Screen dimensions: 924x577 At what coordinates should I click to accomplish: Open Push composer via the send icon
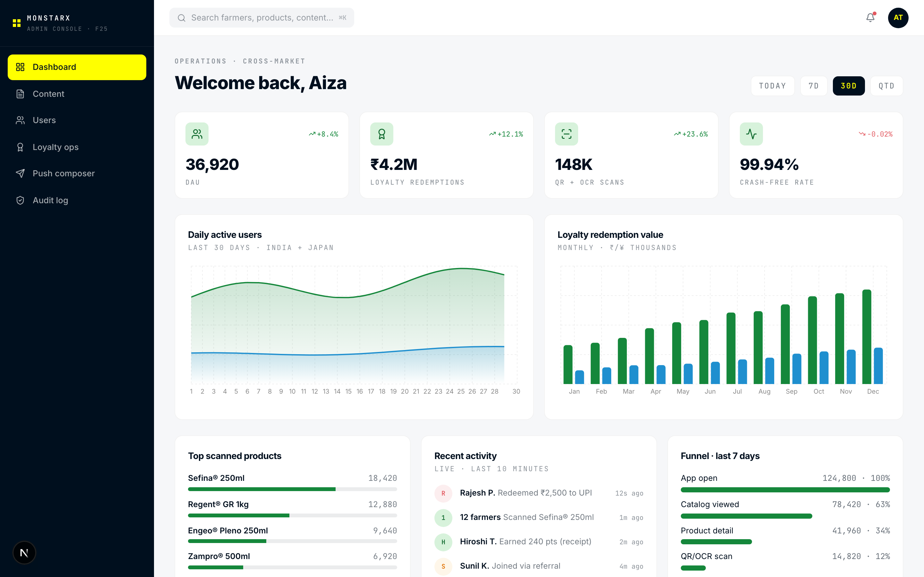pyautogui.click(x=20, y=173)
